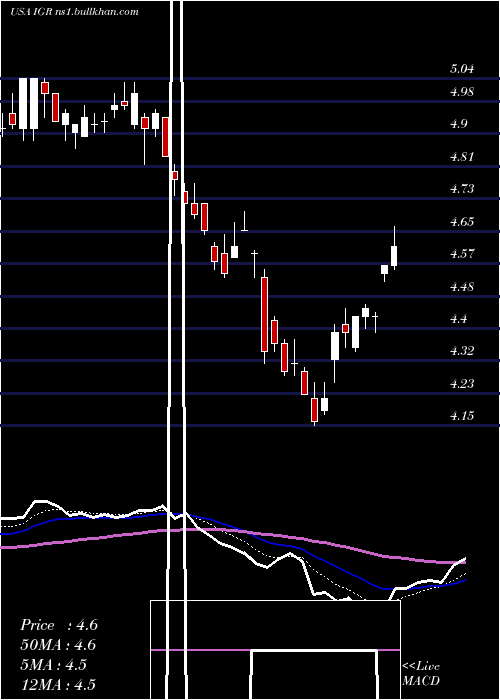Click the 12MA : 4.5 readout

pos(58,684)
